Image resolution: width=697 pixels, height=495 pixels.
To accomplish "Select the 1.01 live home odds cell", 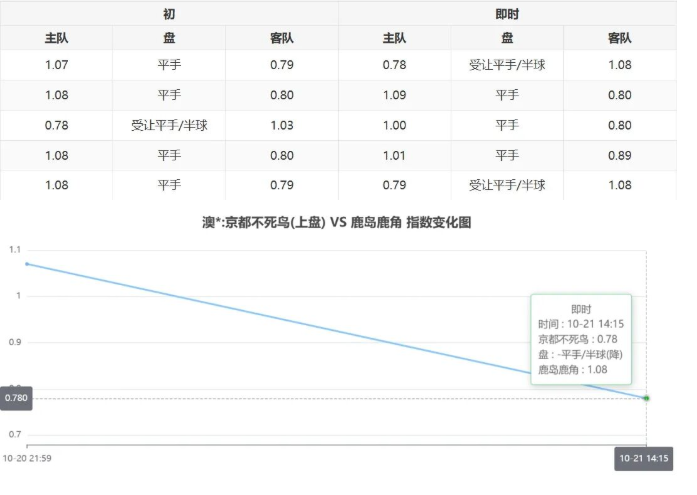I will coord(394,156).
